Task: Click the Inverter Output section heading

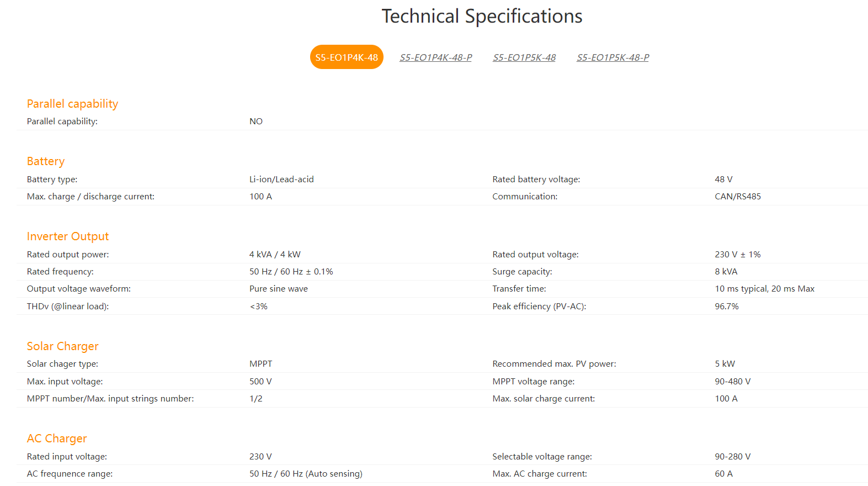Action: coord(68,236)
